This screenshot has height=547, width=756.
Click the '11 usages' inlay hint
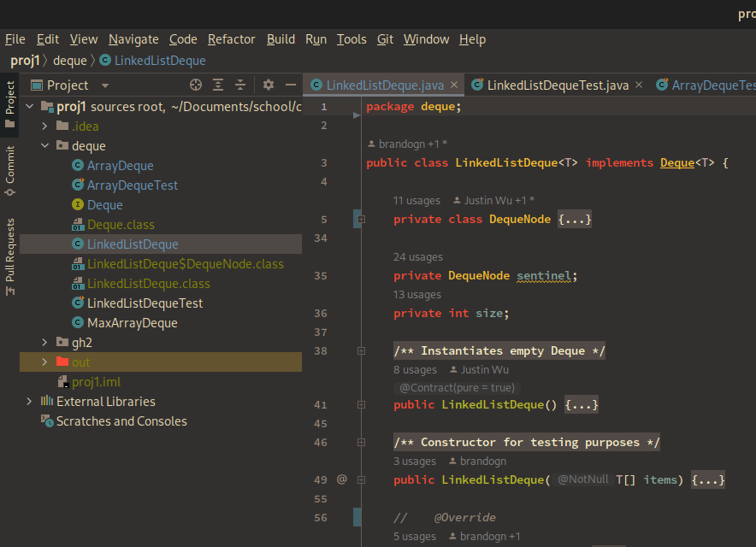[x=416, y=201]
